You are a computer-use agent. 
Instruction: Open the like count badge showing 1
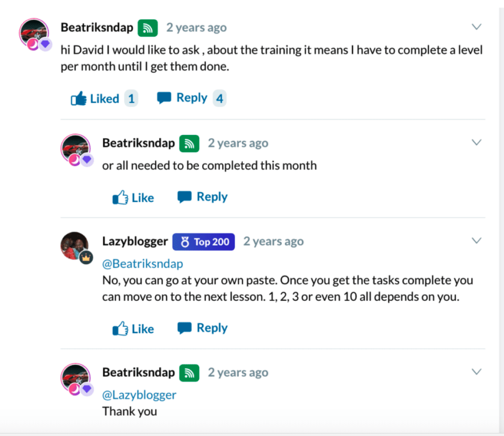click(x=131, y=98)
